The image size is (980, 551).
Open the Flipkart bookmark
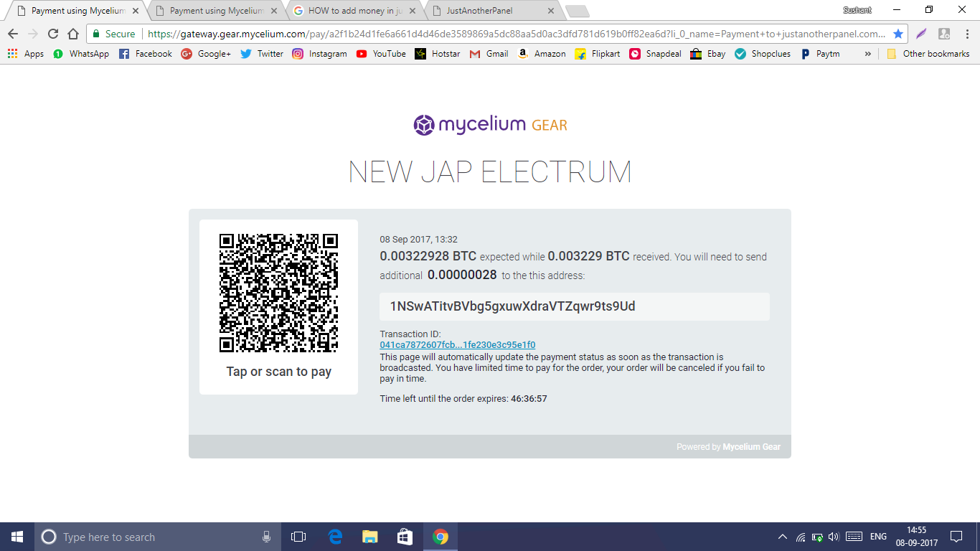tap(598, 54)
